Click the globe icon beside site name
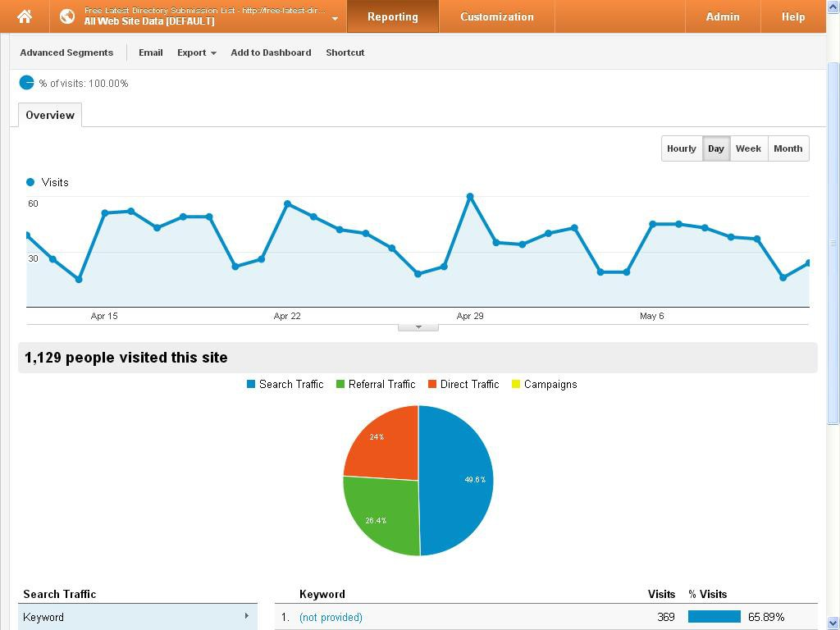 [67, 16]
